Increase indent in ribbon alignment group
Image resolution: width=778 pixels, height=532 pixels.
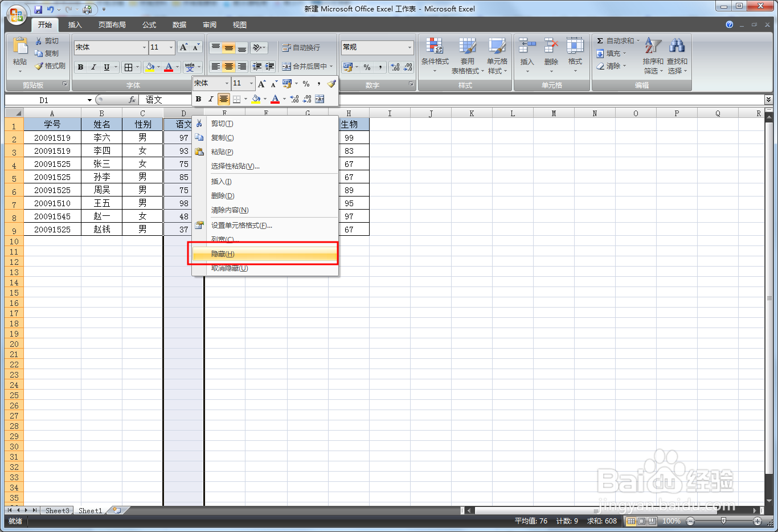[270, 67]
